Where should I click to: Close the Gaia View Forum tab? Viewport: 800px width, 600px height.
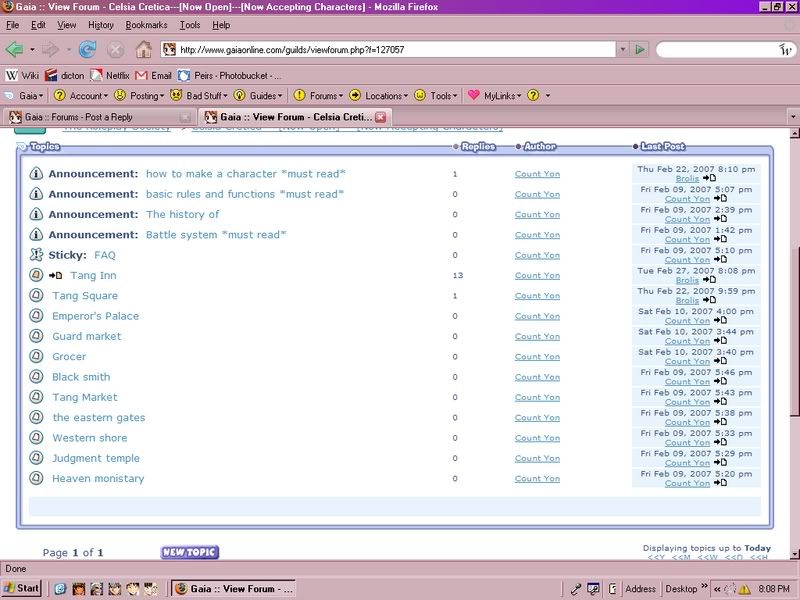(381, 117)
